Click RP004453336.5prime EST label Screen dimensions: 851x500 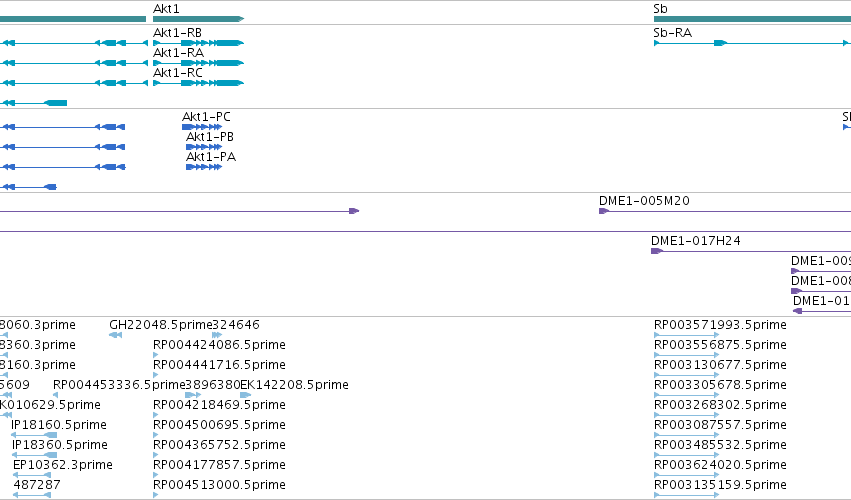[119, 385]
